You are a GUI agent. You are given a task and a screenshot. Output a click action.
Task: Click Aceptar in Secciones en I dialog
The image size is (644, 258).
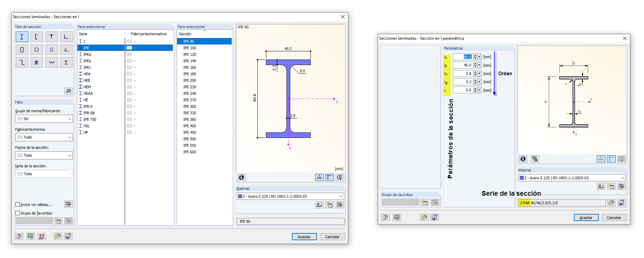(x=304, y=237)
